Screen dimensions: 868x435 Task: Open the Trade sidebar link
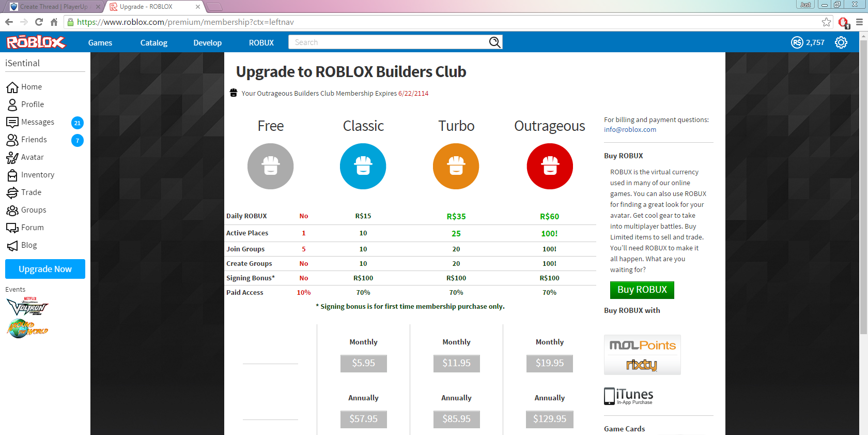(32, 192)
